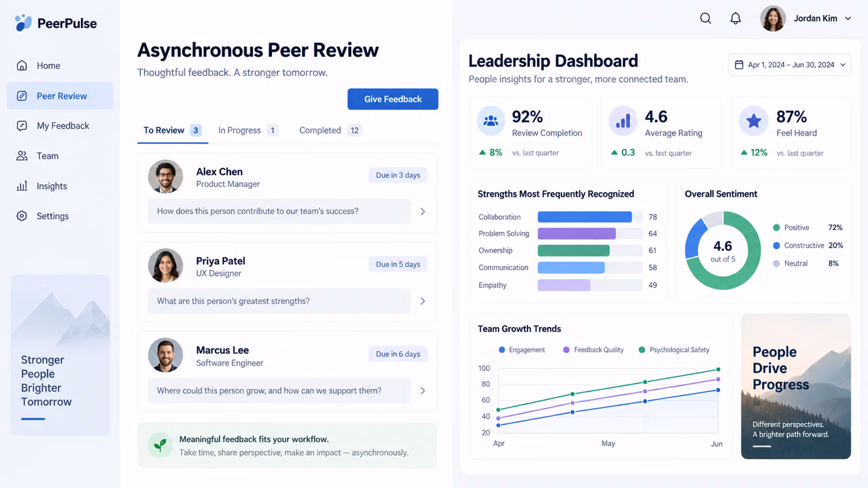Switch to the Completed tab
The image size is (868, 488).
click(x=331, y=130)
